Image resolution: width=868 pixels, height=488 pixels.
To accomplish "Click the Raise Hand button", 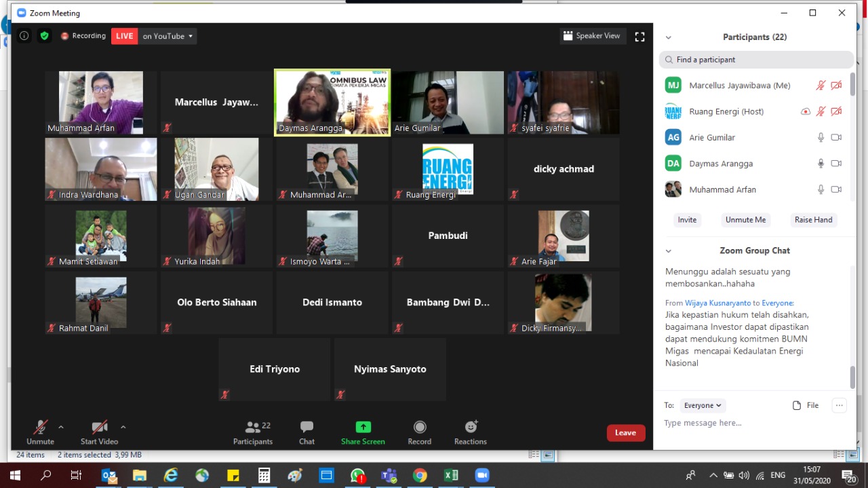I will pos(813,220).
